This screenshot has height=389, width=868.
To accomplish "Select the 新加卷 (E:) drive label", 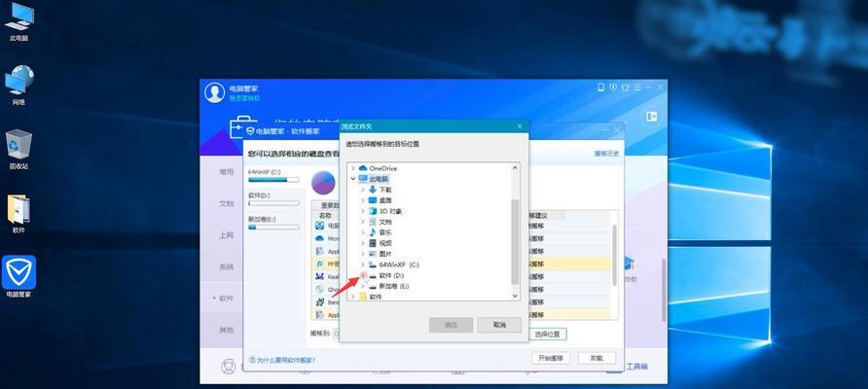I will (393, 286).
